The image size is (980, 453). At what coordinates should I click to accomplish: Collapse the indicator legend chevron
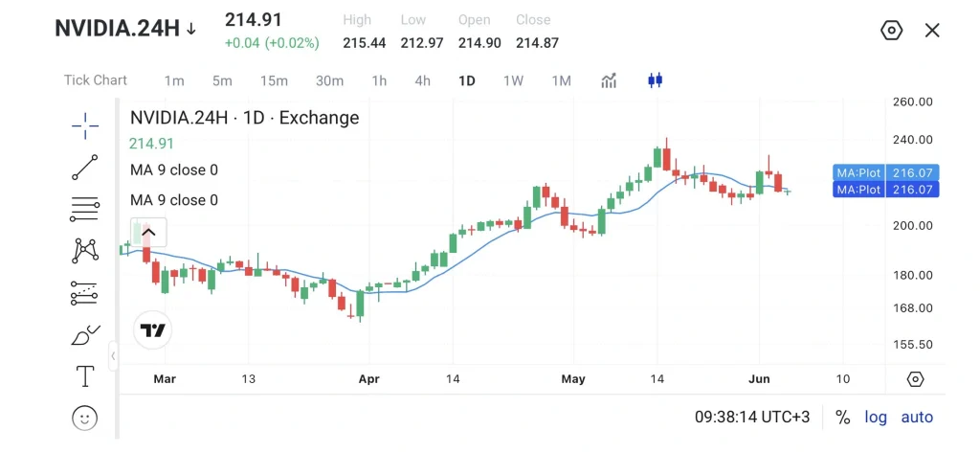tap(148, 233)
